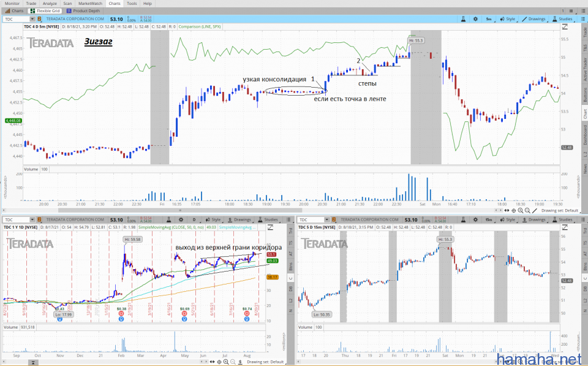The width and height of the screenshot is (588, 366).
Task: Open the Drawings menu in the top 5m chart
Action: (533, 19)
